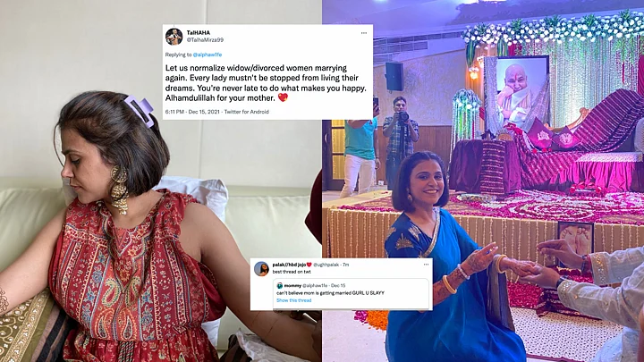Click the heart emoji ending TalHAHA's tweet
Screen dimensions: 644x362
pyautogui.click(x=283, y=97)
